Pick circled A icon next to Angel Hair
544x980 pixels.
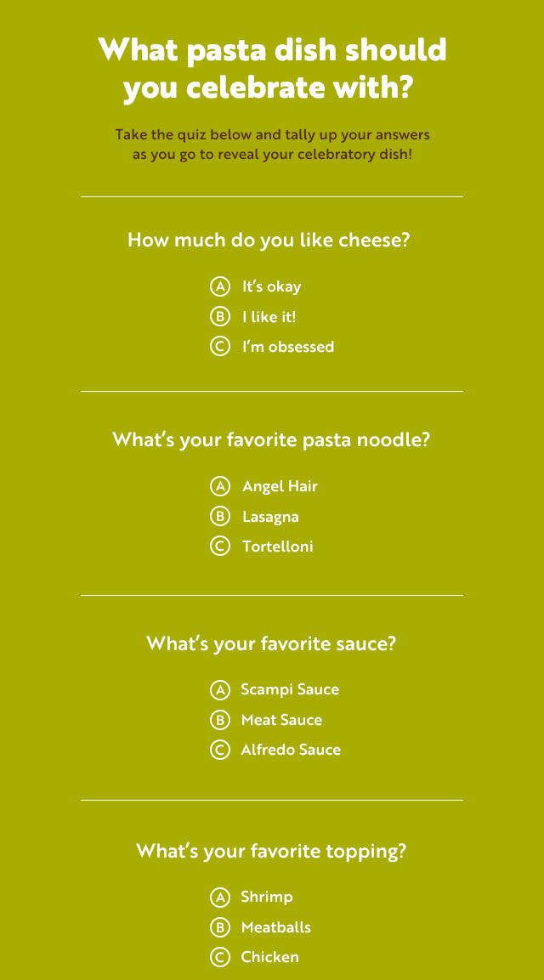[220, 486]
